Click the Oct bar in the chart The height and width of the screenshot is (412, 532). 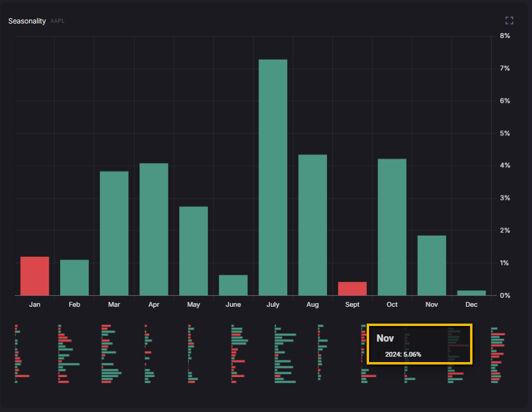(x=392, y=227)
